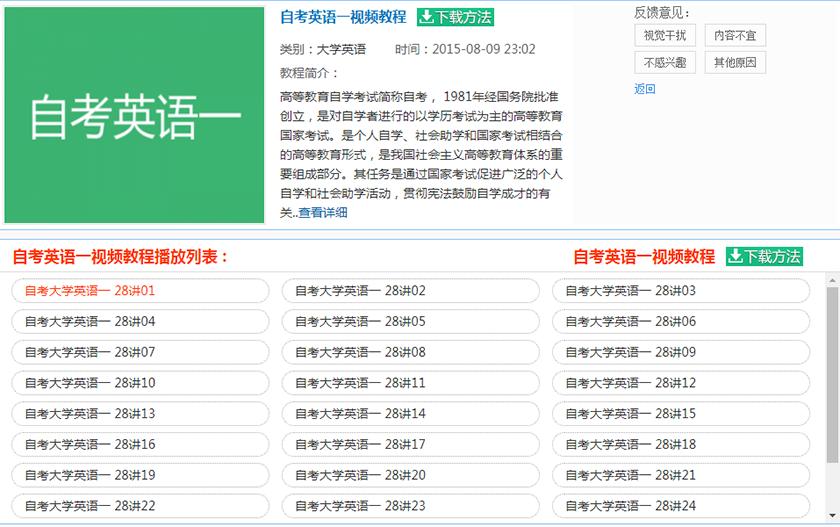
Task: Go to lesson 自考大学英语一 28讲23
Action: point(411,506)
